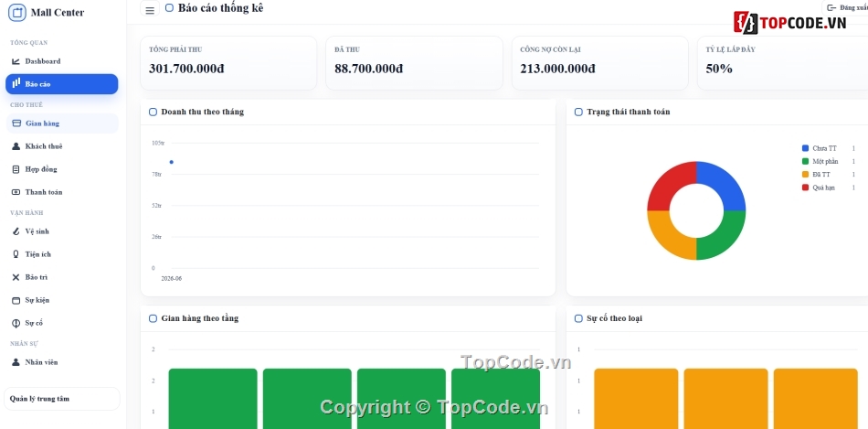Viewport: 868px width, 429px height.
Task: Click the Gian hàng store icon
Action: click(x=16, y=123)
